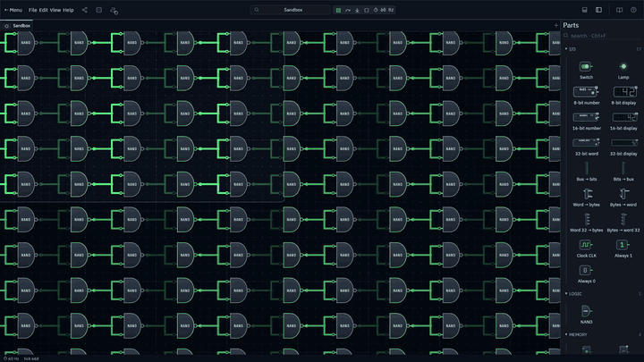The width and height of the screenshot is (644, 362).
Task: Choose the Word 32 → bytes part
Action: point(586,223)
